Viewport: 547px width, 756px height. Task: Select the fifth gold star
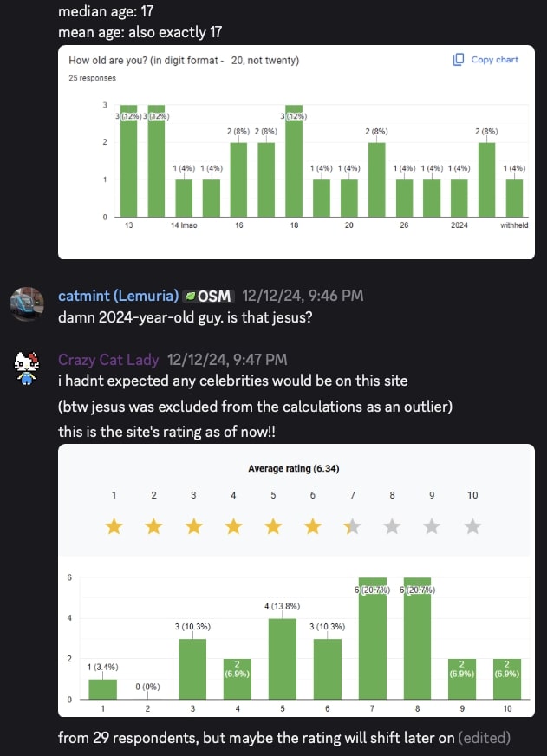coord(273,526)
